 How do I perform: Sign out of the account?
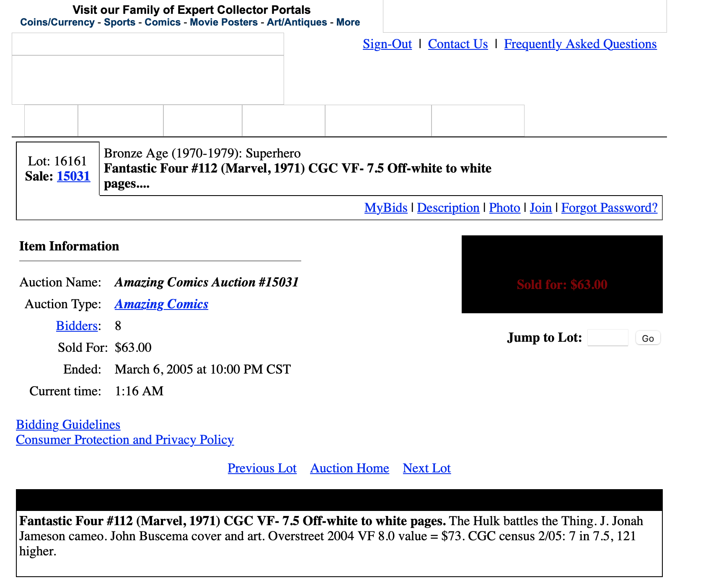click(388, 44)
